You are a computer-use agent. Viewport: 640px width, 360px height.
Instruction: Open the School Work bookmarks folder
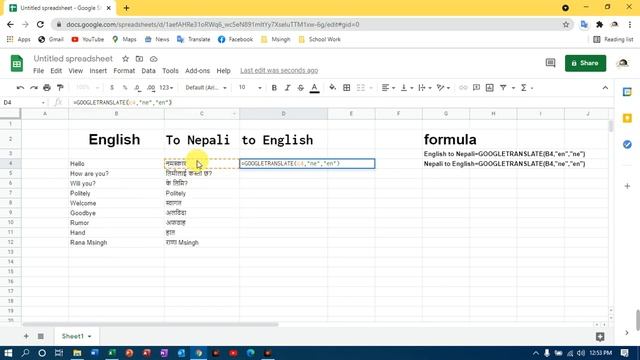(x=320, y=40)
